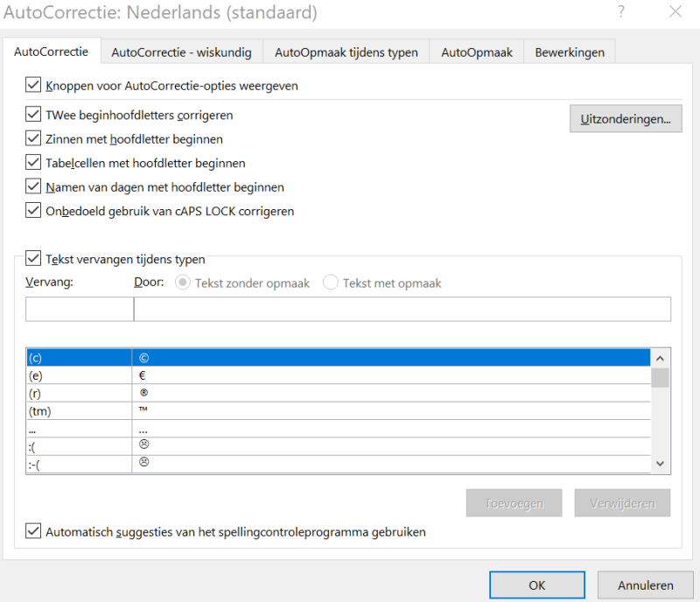Click the Vervang text input field
Image resolution: width=700 pixels, height=602 pixels.
tap(79, 310)
